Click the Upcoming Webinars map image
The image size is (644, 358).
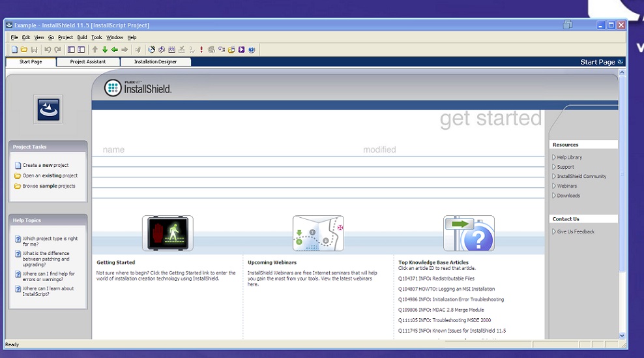pos(318,233)
